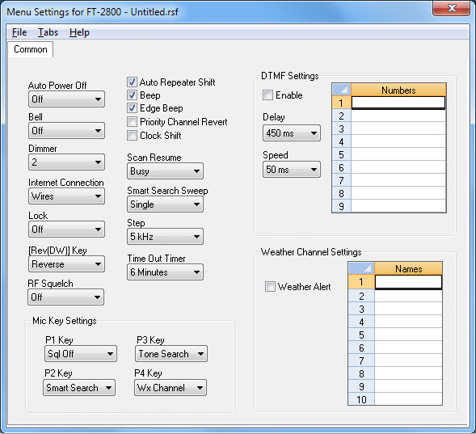Select the Common tab
Screen dimensions: 476x434
[x=30, y=49]
